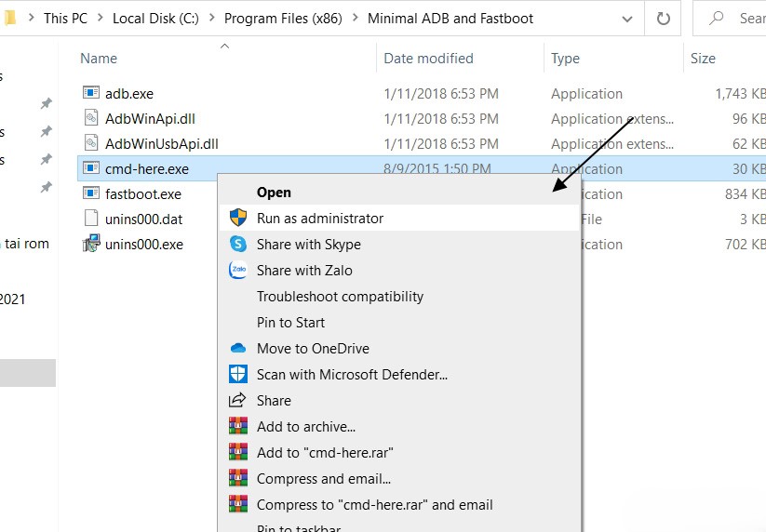The width and height of the screenshot is (766, 532).
Task: Click the AdbWinApi.dll file icon
Action: point(90,118)
